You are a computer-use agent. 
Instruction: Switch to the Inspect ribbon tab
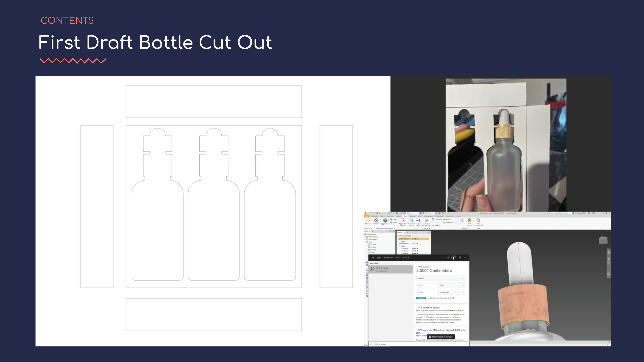[398, 216]
